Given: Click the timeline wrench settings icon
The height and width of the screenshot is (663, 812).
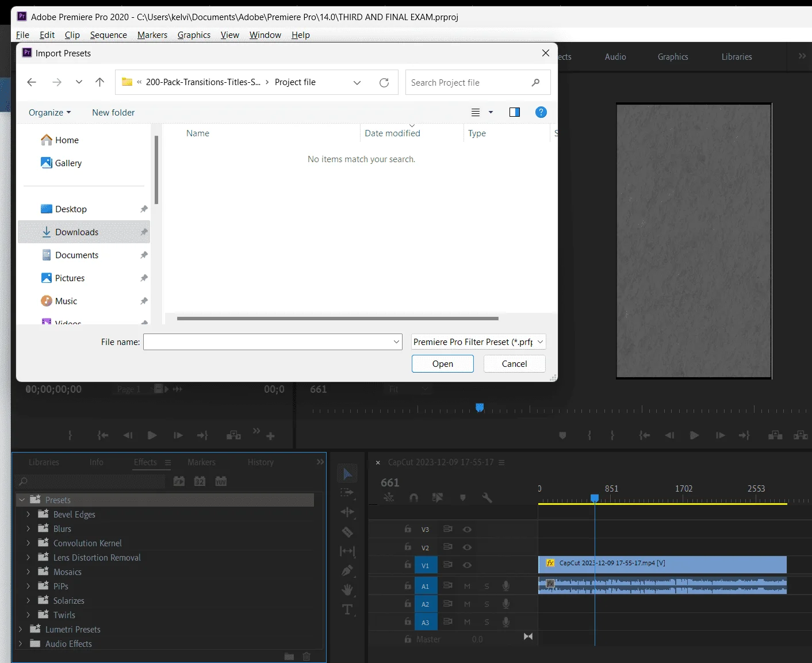Looking at the screenshot, I should pos(487,498).
